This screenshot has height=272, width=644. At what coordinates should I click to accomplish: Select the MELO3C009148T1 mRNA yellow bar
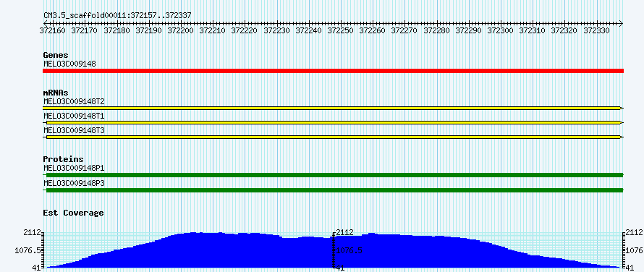(333, 122)
